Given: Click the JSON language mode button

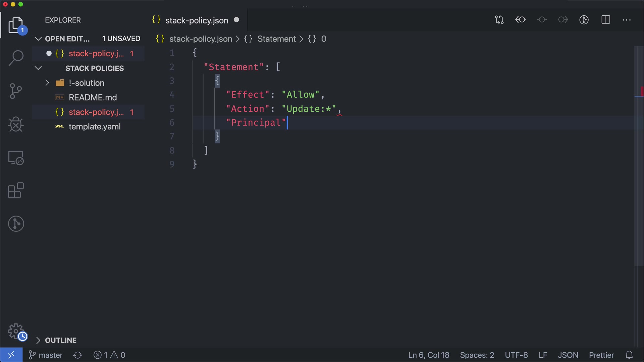Looking at the screenshot, I should click(x=568, y=355).
